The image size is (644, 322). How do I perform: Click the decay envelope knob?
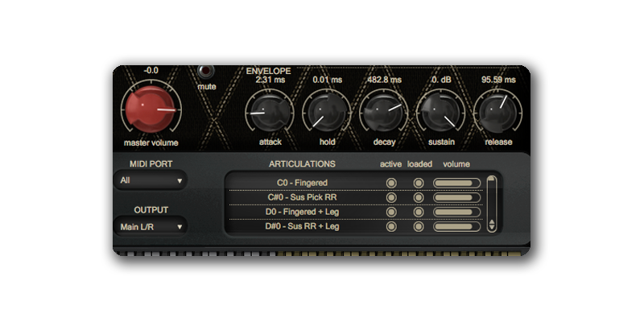point(380,114)
